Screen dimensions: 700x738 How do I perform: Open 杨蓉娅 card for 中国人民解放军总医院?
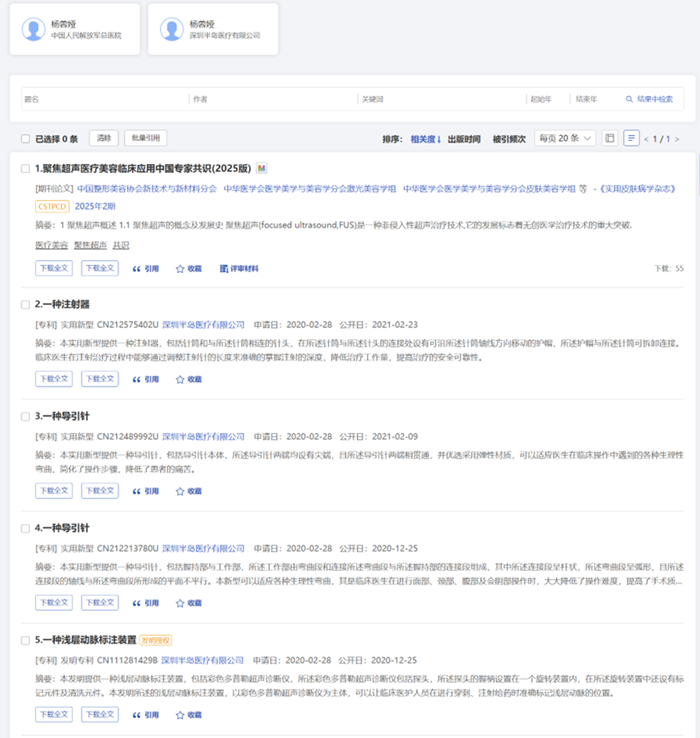click(75, 29)
